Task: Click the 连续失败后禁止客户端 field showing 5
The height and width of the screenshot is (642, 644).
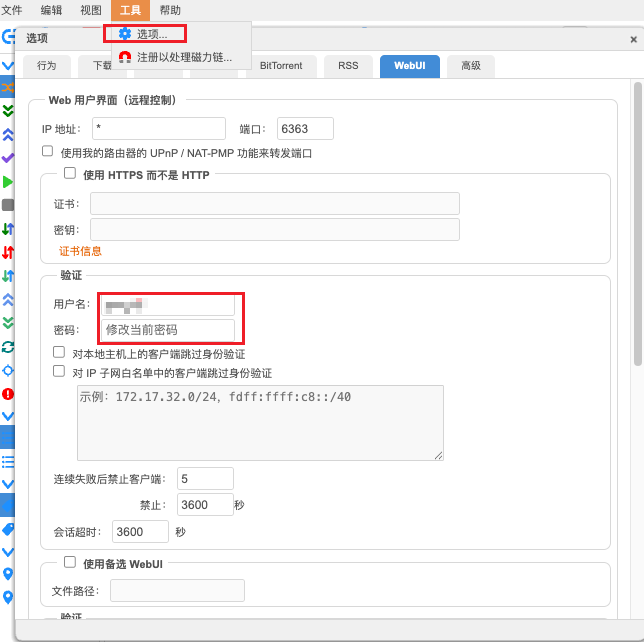Action: click(205, 479)
